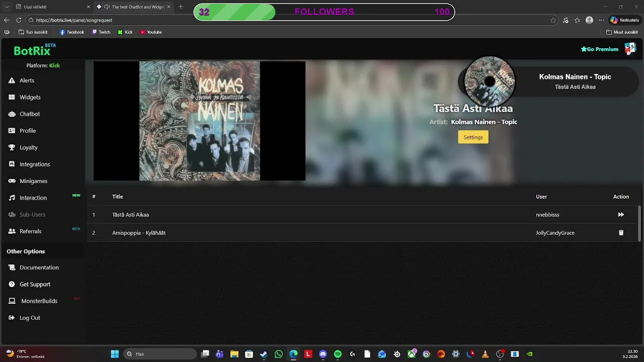Select the BotRix ChatBot browser tab
Viewport: 644px width, 362px height.
[133, 7]
